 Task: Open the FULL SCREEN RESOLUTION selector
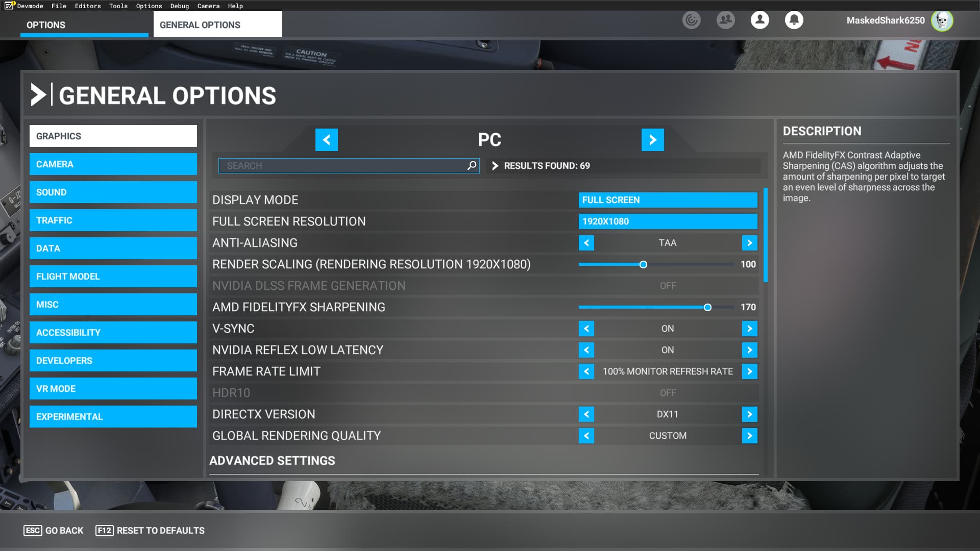tap(668, 221)
